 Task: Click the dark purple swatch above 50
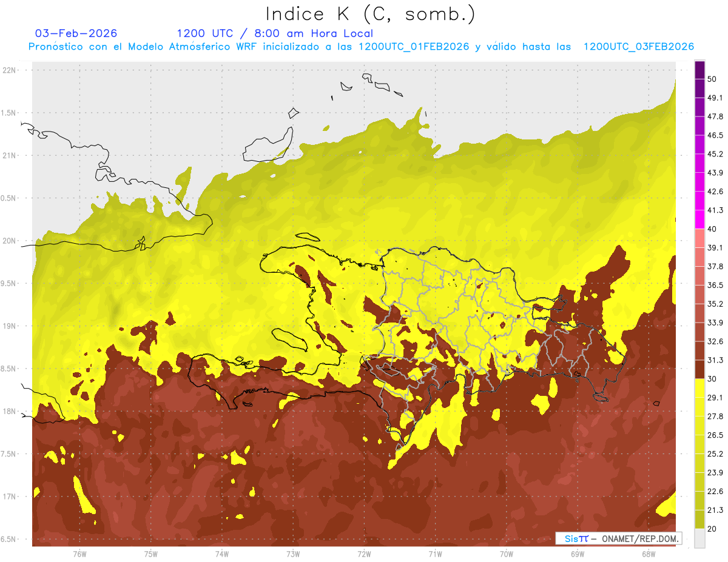point(699,70)
